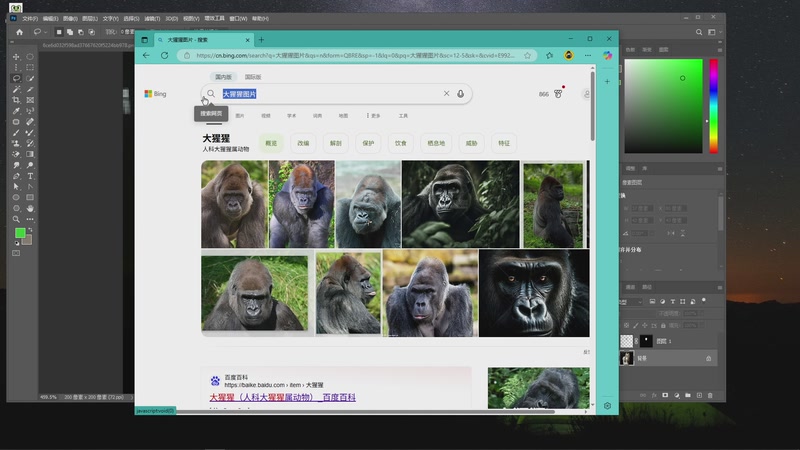Open the Photoshop 文件 (File) menu

click(30, 19)
